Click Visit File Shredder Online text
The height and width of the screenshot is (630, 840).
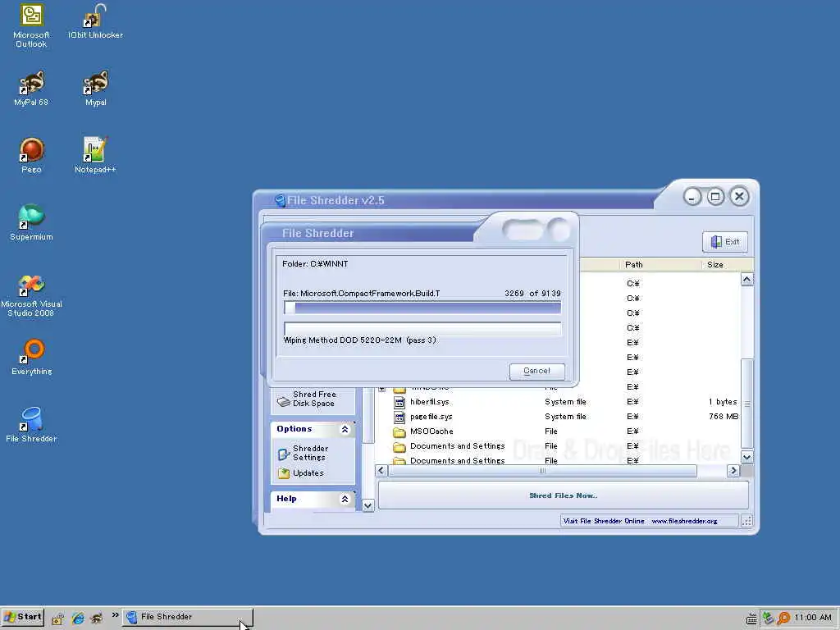pyautogui.click(x=604, y=521)
